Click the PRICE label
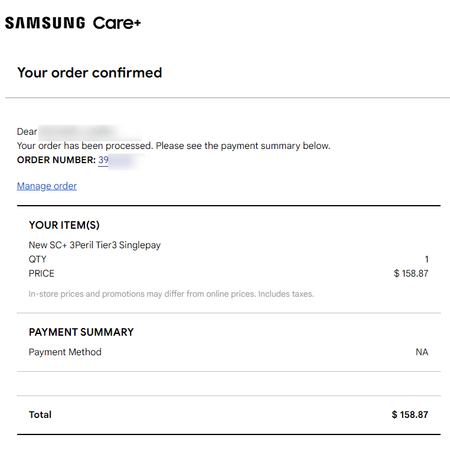The width and height of the screenshot is (450, 450). 41,274
